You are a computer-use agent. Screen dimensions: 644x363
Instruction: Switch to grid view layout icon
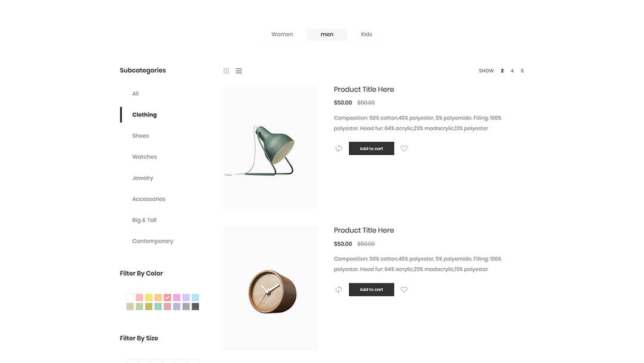point(226,70)
